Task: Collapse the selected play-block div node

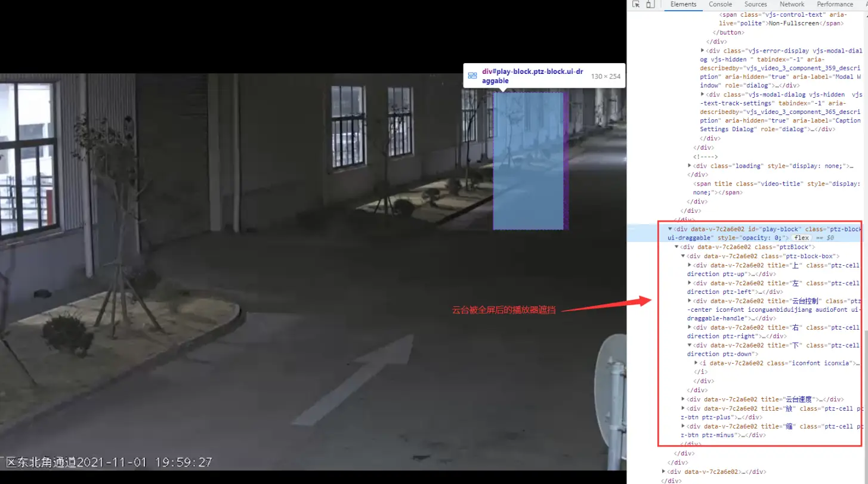Action: click(670, 229)
